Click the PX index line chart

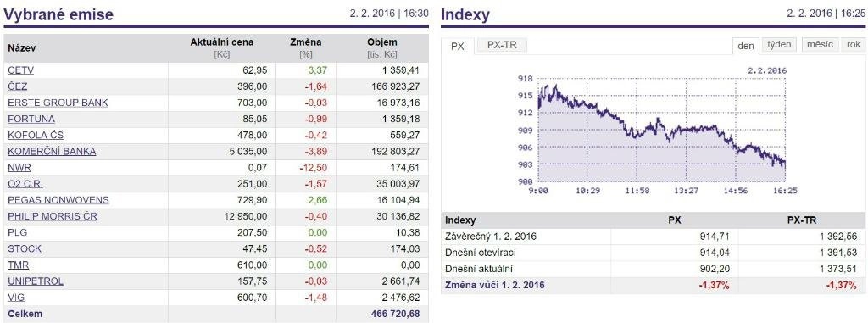coord(661,131)
